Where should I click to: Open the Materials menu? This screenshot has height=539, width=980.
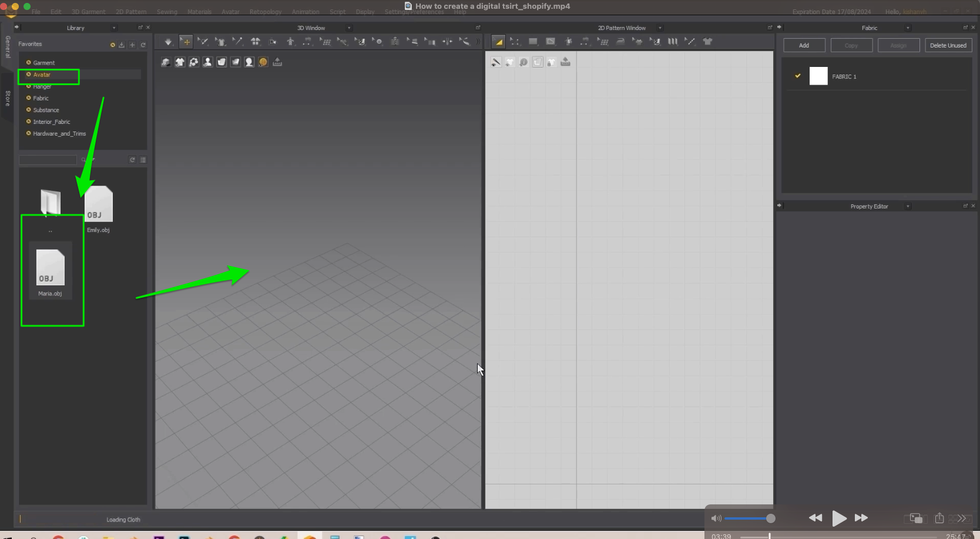click(x=199, y=12)
